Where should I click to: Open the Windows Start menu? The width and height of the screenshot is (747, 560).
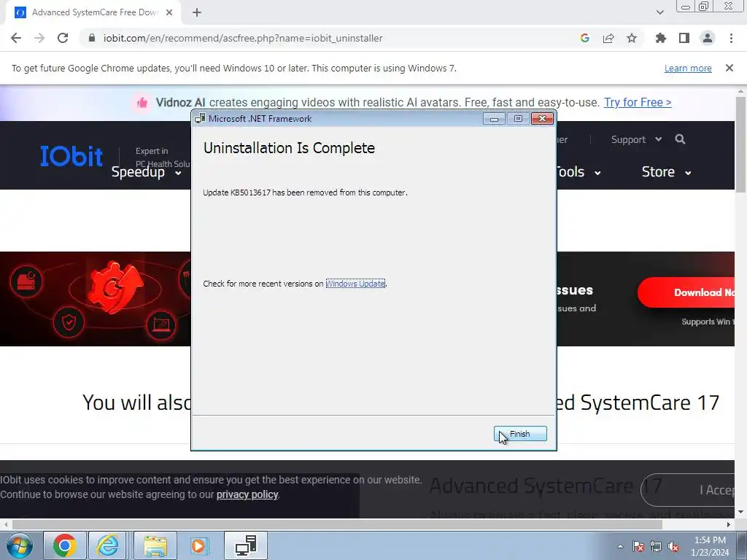coord(20,545)
